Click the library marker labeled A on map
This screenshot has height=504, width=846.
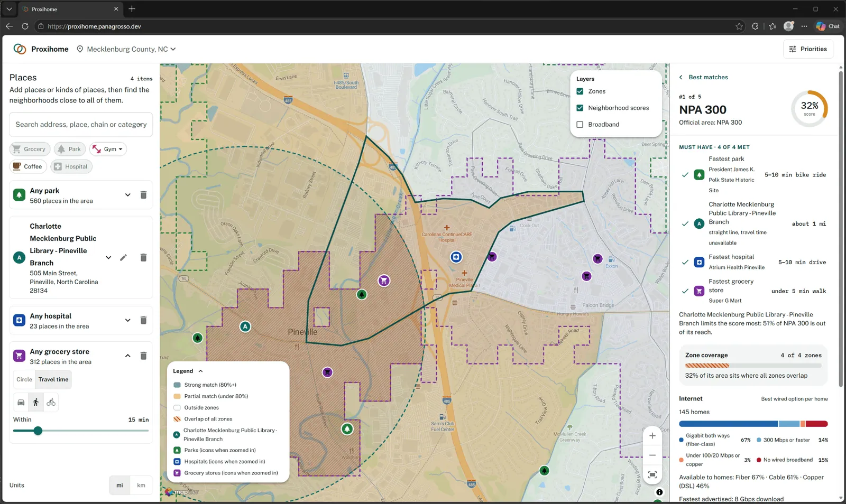pos(245,326)
